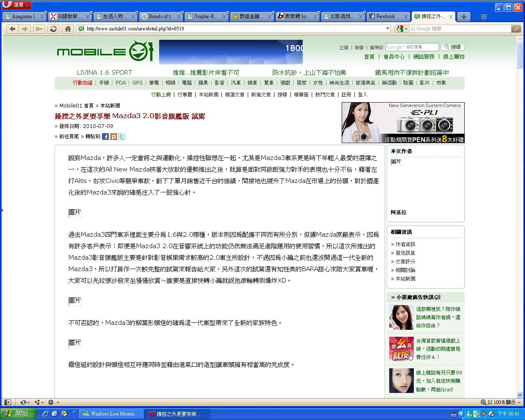The image size is (525, 420).
Task: Click the 搜尋 button next to site search
Action: [x=453, y=47]
